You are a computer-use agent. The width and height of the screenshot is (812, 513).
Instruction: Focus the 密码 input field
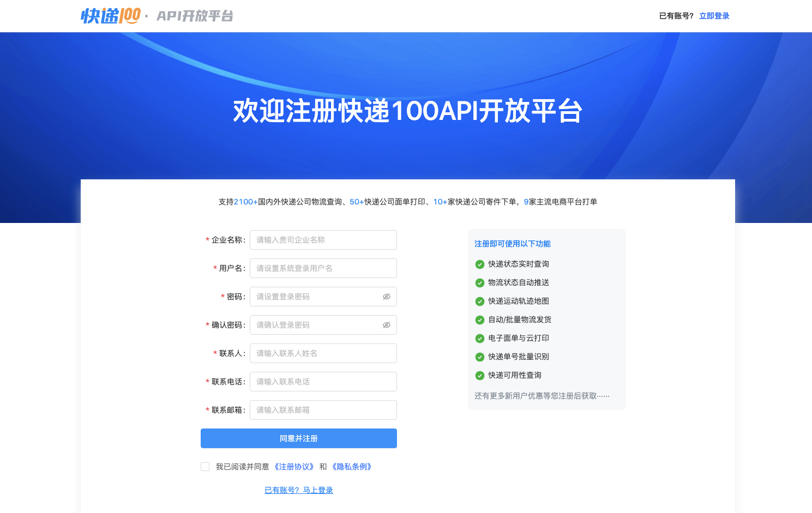(323, 297)
